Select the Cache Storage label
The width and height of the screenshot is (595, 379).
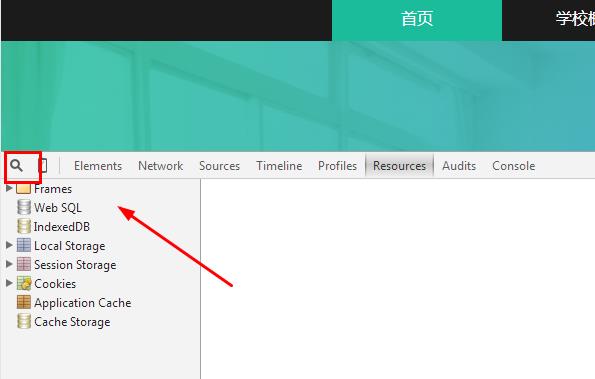coord(72,322)
